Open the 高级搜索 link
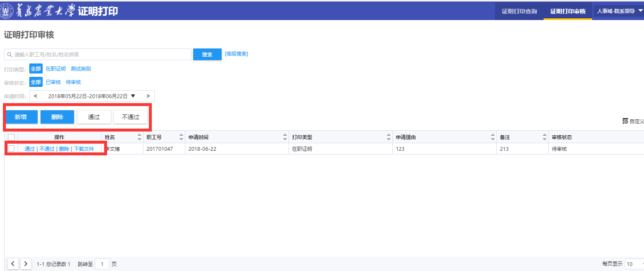This screenshot has width=644, height=271. [236, 54]
